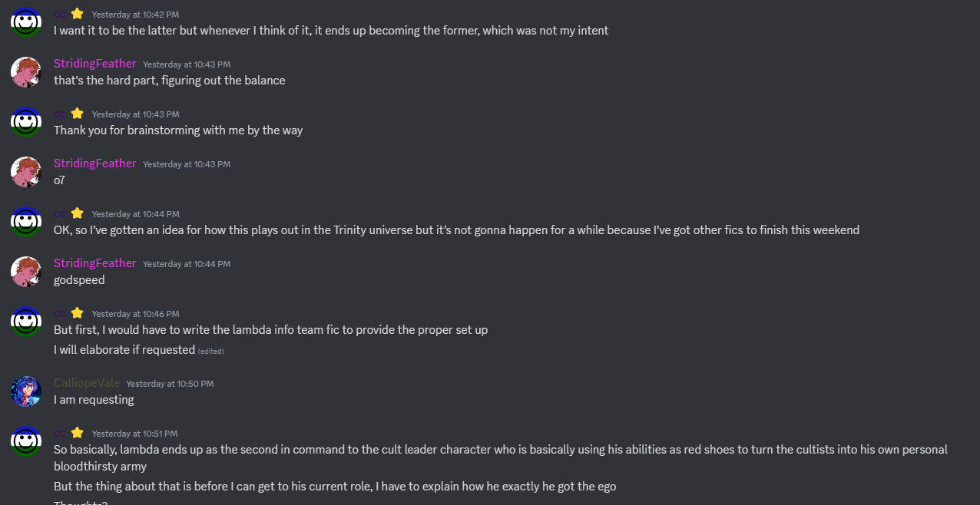The image size is (980, 505).
Task: Click the "I am requesting" message
Action: tap(94, 400)
